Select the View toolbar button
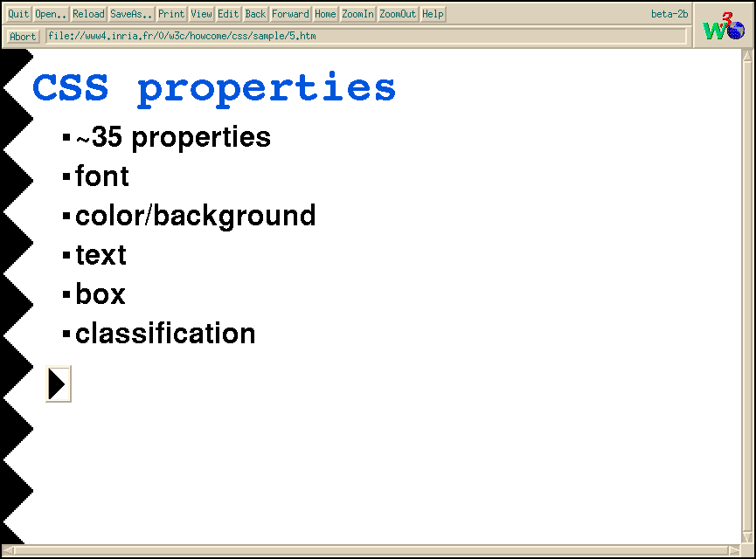 (201, 14)
